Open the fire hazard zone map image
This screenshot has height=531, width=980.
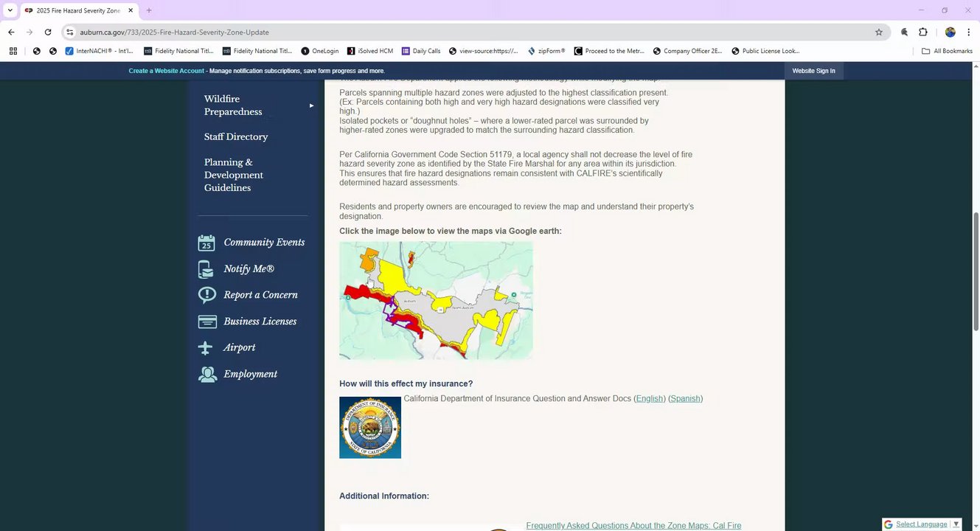click(436, 300)
